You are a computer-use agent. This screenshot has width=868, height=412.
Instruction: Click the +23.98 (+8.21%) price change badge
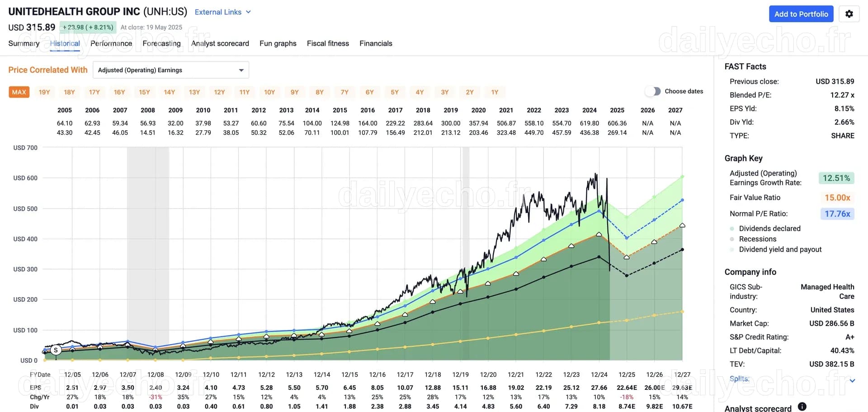[x=88, y=27]
